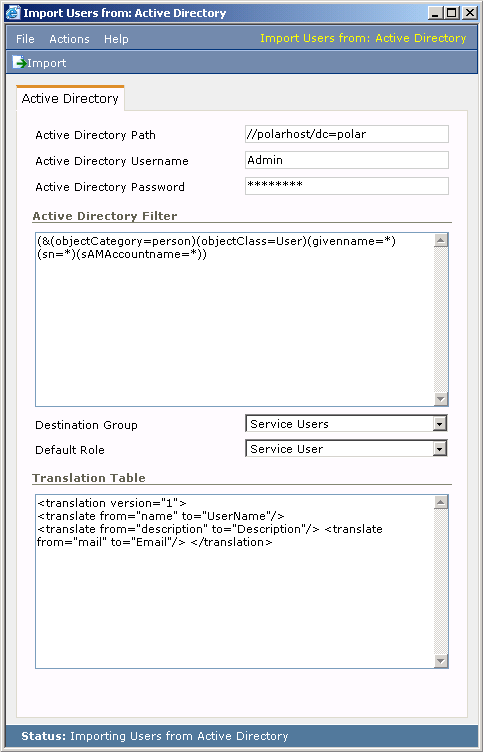Click the Import toolbar button label
Screen dimensions: 483x752
47,63
